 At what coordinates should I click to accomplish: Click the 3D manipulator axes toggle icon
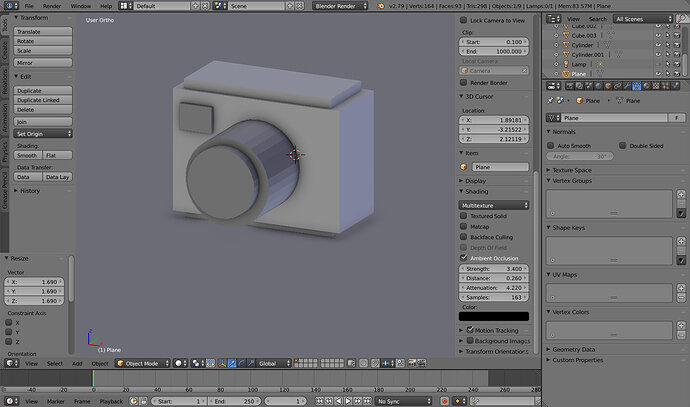(222, 363)
